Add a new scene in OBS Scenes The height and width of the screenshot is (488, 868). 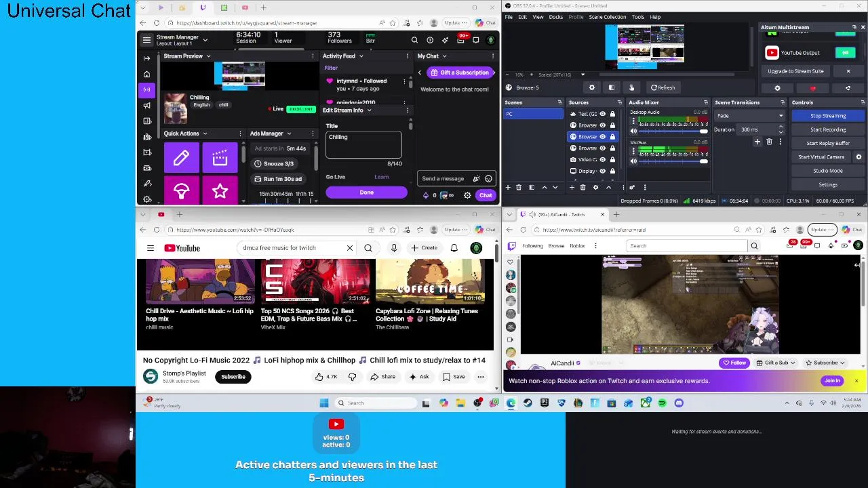[x=507, y=187]
